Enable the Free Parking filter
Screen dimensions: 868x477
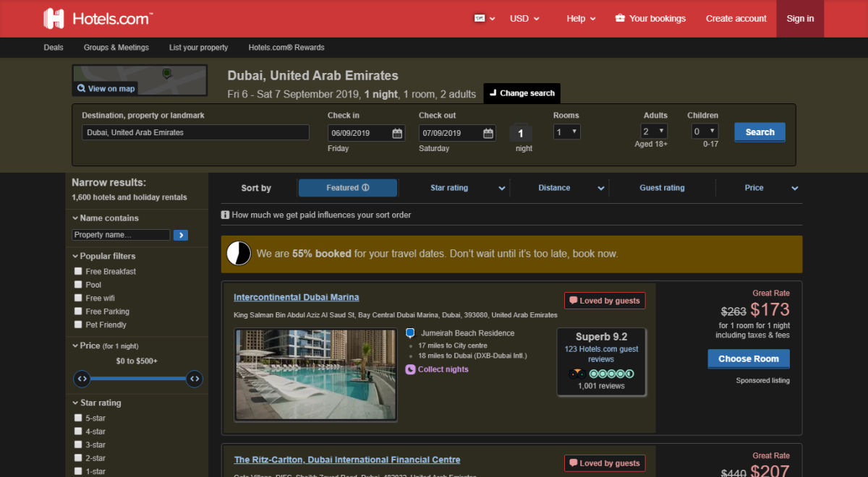[78, 311]
